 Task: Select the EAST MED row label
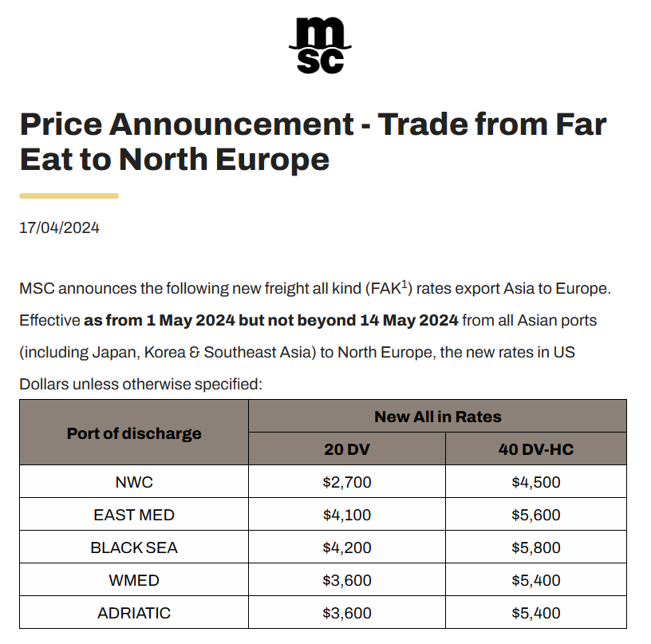click(134, 515)
